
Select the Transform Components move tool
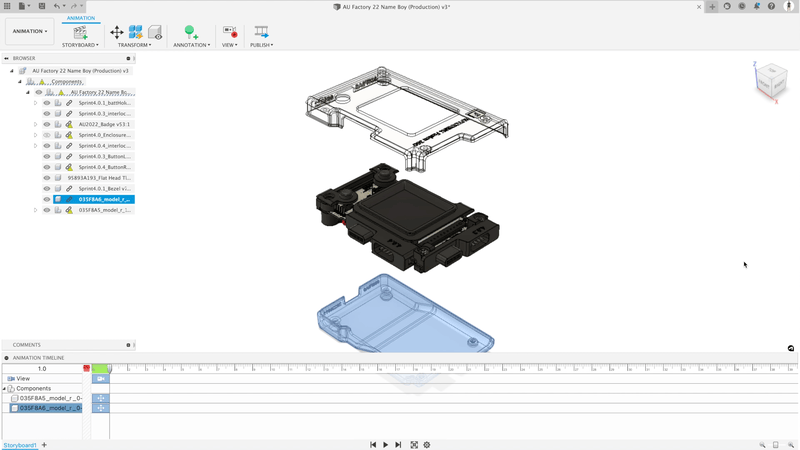coord(117,33)
